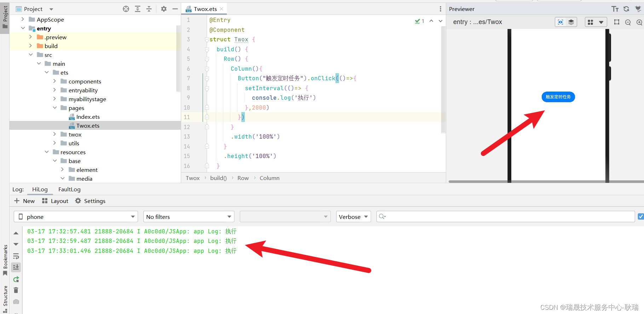
Task: Hide the Project panel with minus icon
Action: click(175, 9)
